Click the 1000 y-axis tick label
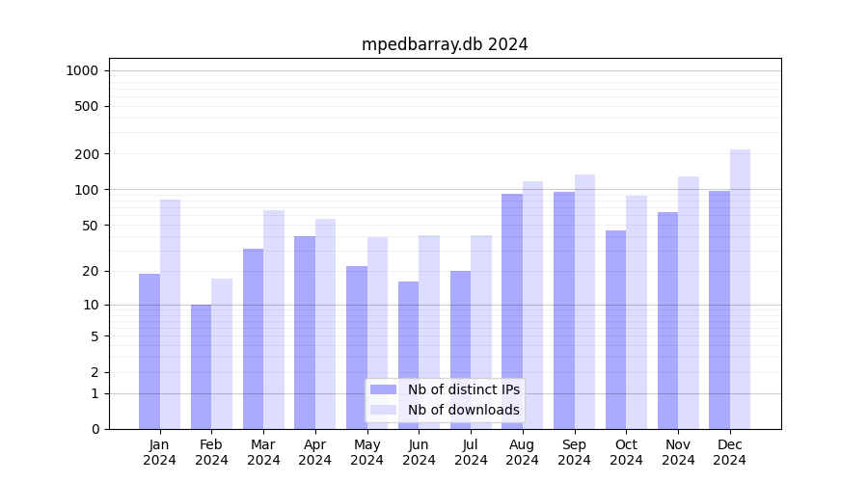 pos(82,70)
